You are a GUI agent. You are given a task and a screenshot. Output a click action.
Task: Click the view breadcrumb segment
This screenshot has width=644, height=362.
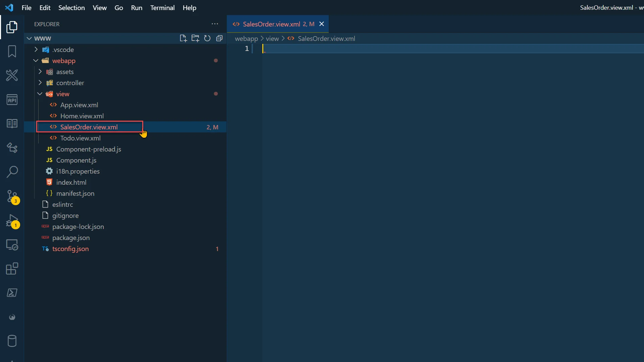tap(272, 39)
